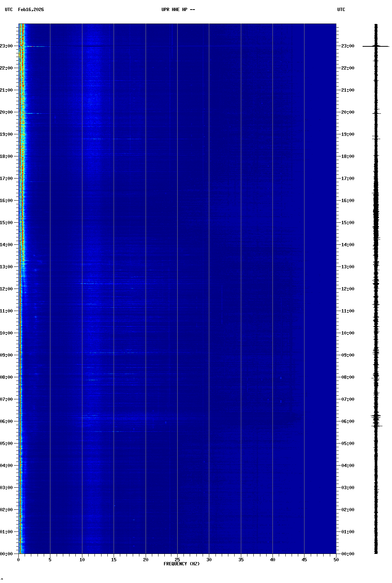392x583 pixels.
Task: Select the 00:00 marker on left time axis
Action: 7,554
